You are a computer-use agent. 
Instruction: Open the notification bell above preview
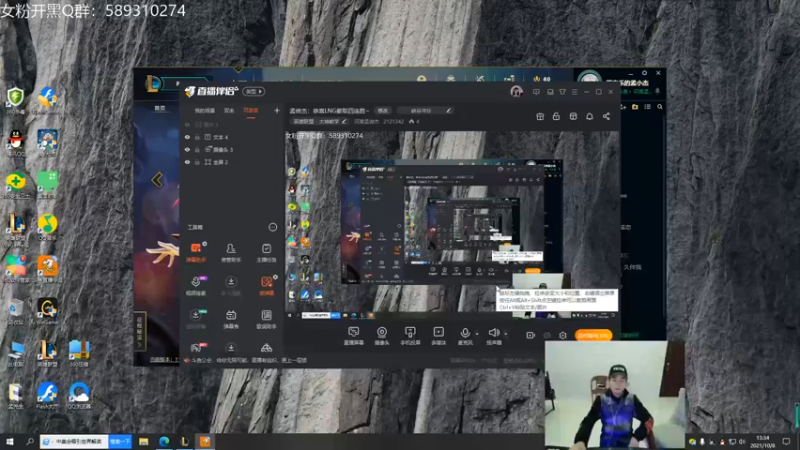[x=589, y=116]
